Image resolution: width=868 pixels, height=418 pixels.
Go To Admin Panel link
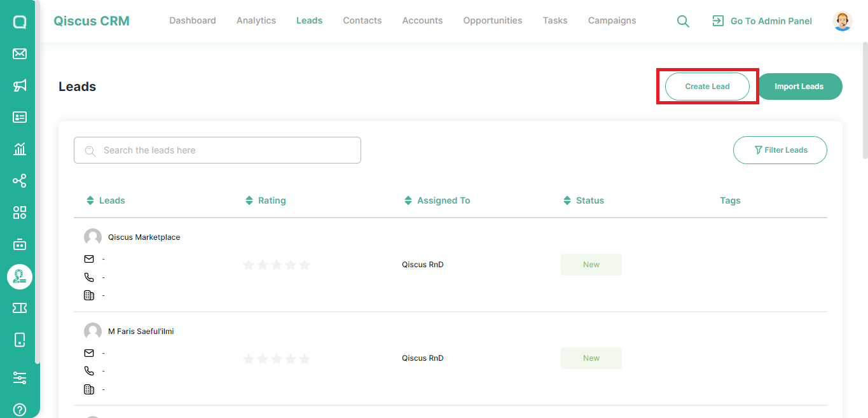point(762,21)
